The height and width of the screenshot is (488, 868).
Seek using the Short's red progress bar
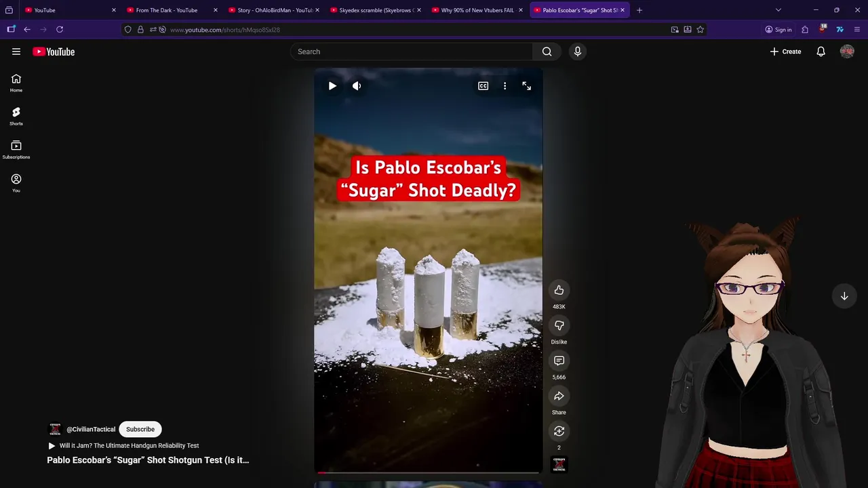click(x=428, y=472)
